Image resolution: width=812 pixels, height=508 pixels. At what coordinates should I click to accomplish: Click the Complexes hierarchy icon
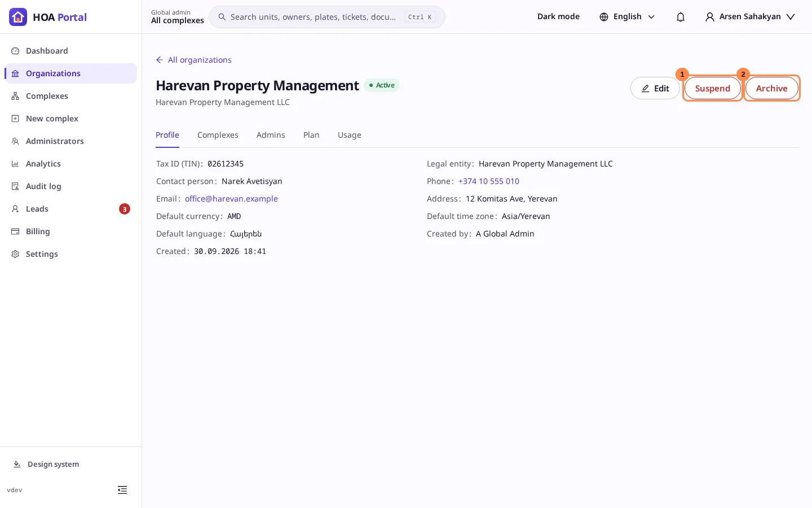click(15, 96)
